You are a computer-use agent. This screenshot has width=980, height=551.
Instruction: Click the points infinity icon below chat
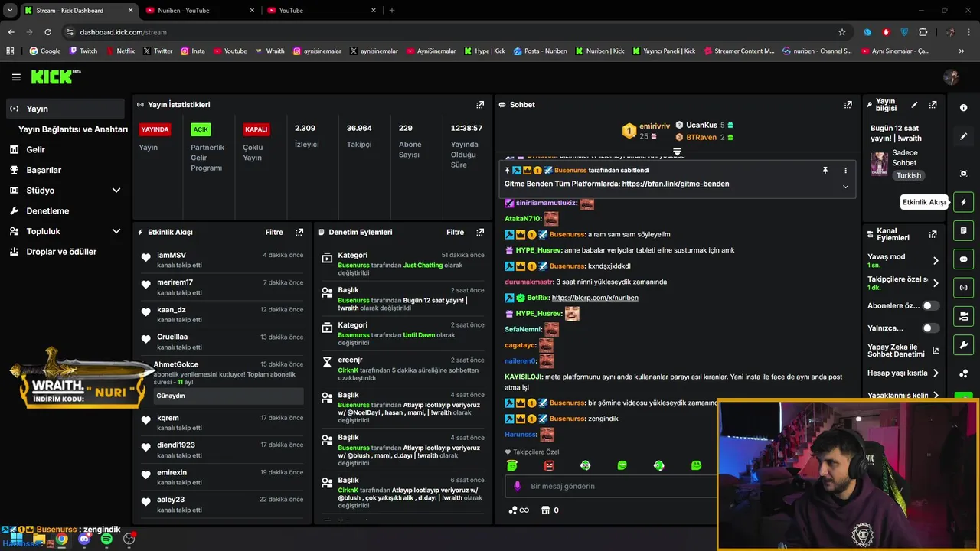click(x=518, y=510)
